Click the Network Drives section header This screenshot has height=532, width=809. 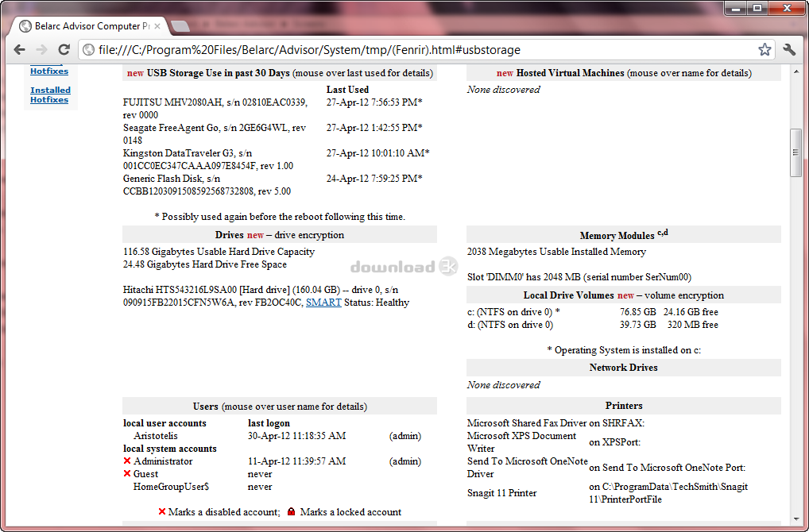pos(624,368)
